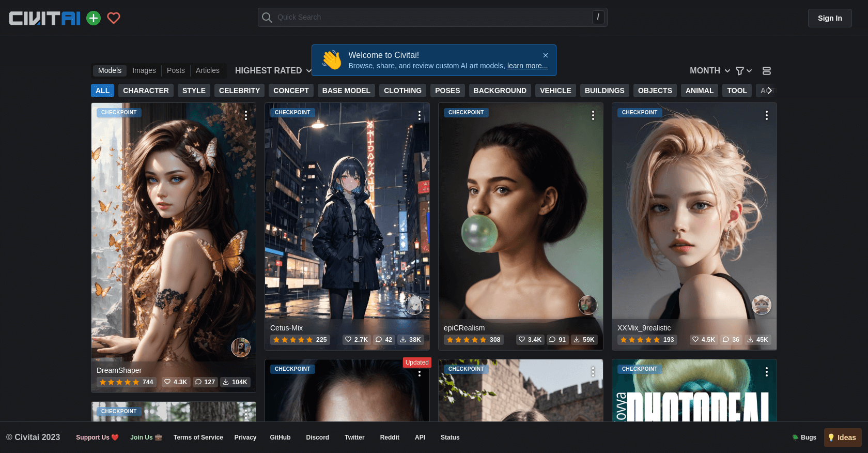Open the three-dot menu on the DreamShaper card
Image resolution: width=868 pixels, height=453 pixels.
[246, 115]
